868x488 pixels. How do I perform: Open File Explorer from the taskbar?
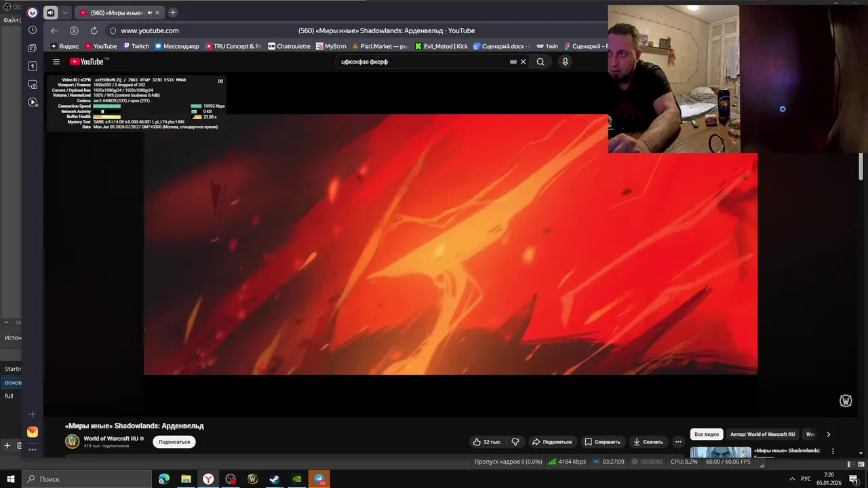pos(186,479)
